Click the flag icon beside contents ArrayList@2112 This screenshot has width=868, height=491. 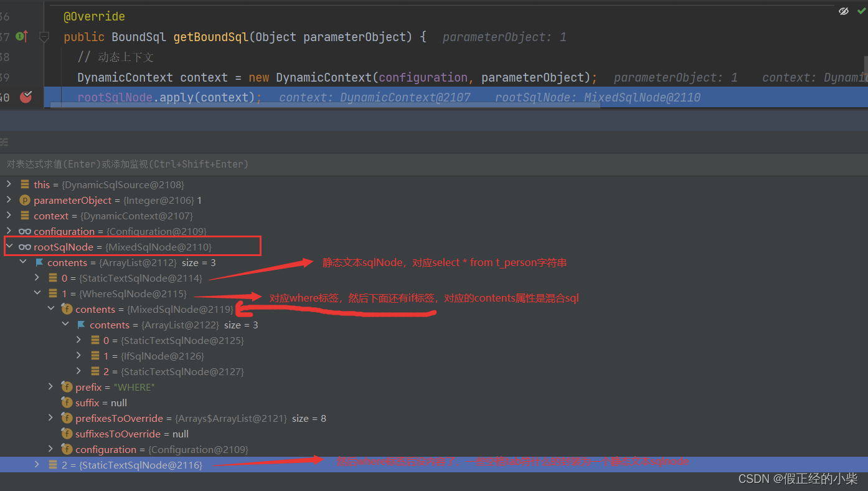tap(39, 262)
